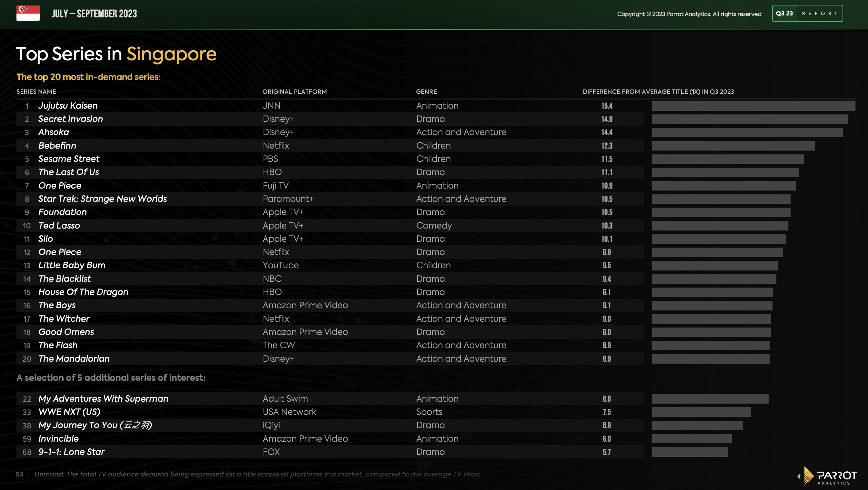Click the YouTube platform cell
868x490 pixels.
(x=280, y=265)
